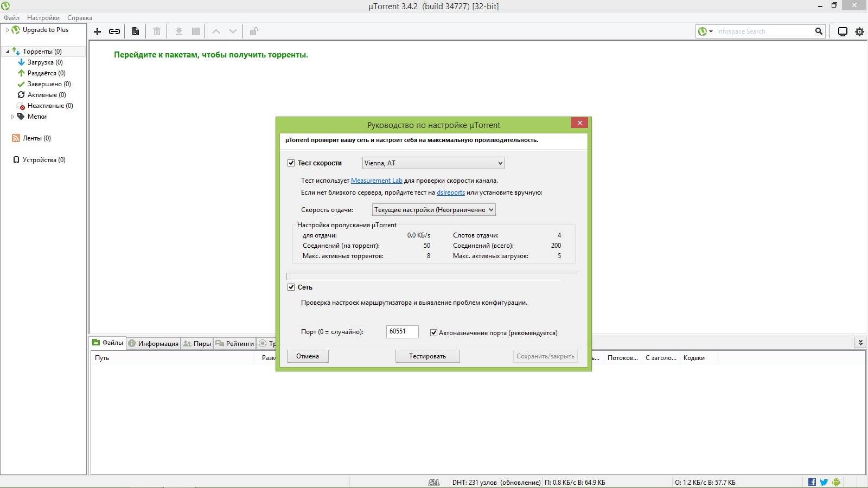Expand the Метки tree node
868x488 pixels.
pyautogui.click(x=12, y=117)
